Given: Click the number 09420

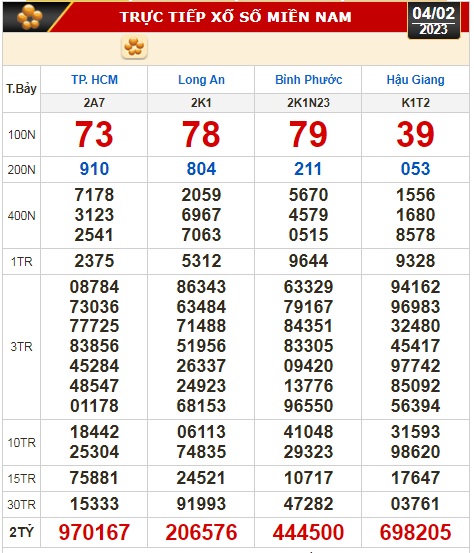Looking at the screenshot, I should [309, 366].
